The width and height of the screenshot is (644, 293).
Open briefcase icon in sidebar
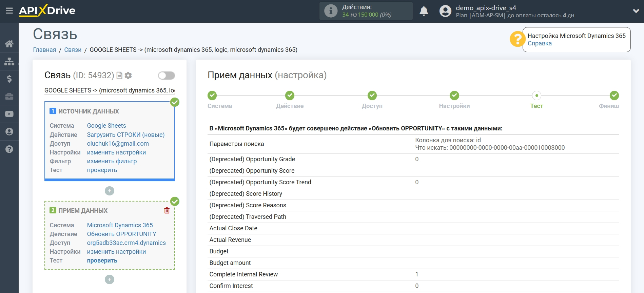(9, 97)
